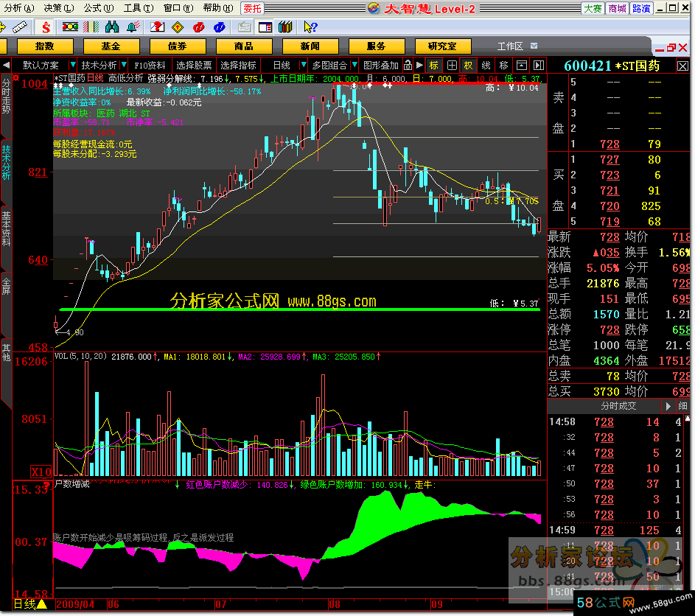Open the traffic light signal icon
The image size is (695, 616).
click(70, 27)
